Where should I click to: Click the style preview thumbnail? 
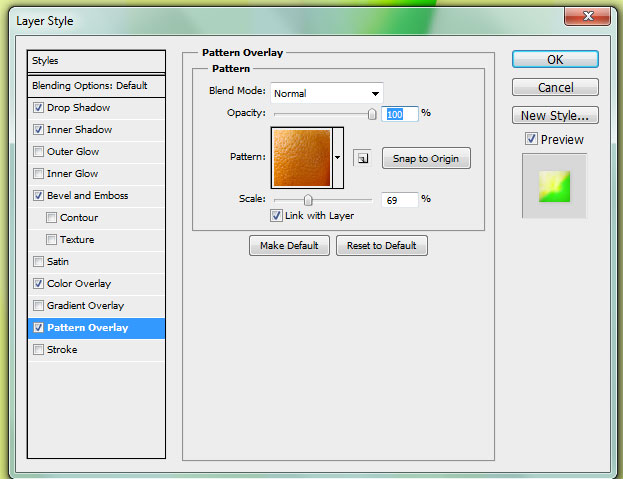click(x=554, y=185)
